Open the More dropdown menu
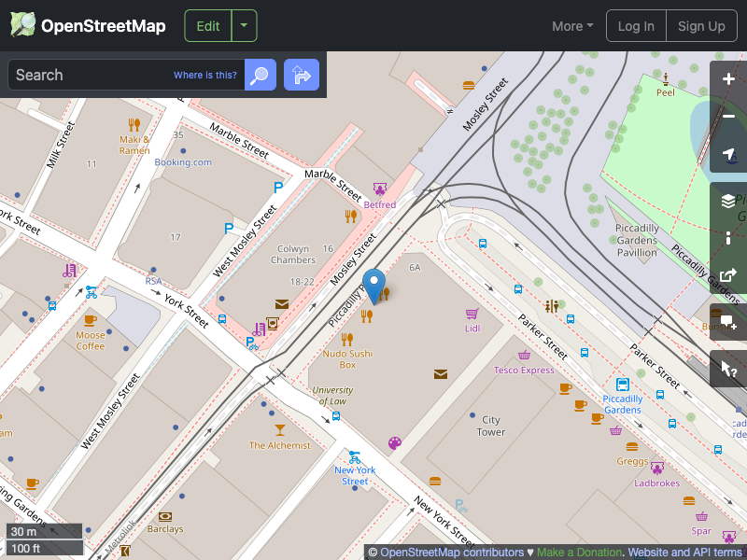This screenshot has height=560, width=747. pos(571,26)
